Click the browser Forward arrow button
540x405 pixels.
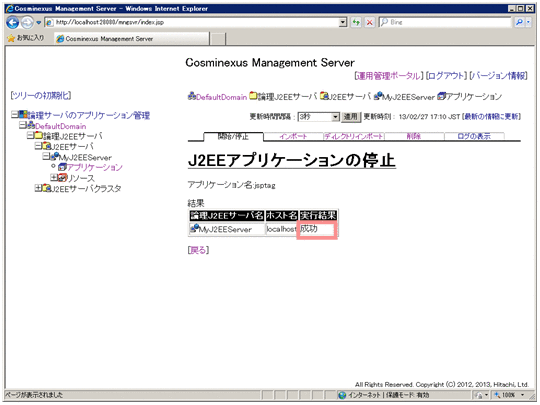pos(27,23)
